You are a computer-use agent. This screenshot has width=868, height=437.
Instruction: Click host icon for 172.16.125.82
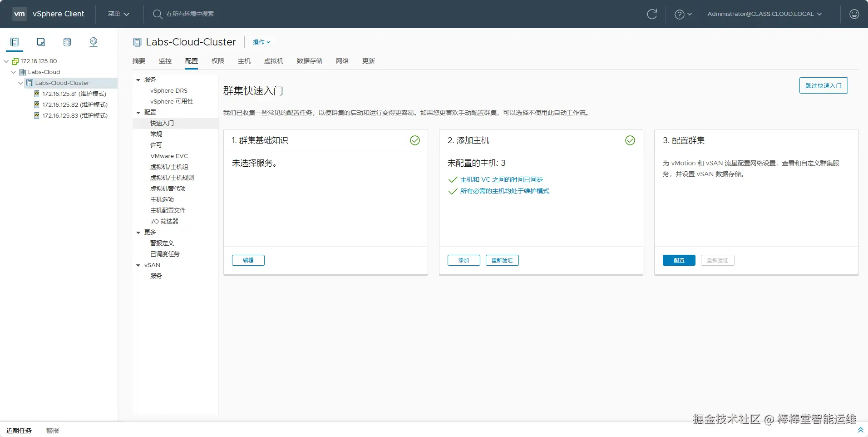click(x=37, y=105)
